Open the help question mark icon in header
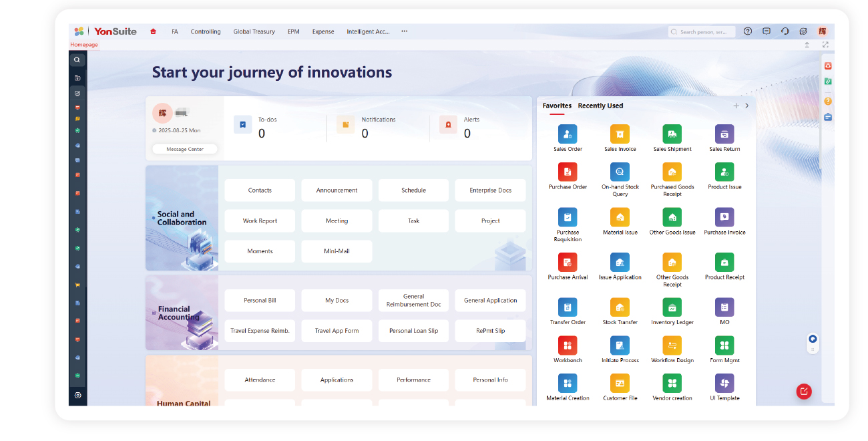 [x=748, y=31]
